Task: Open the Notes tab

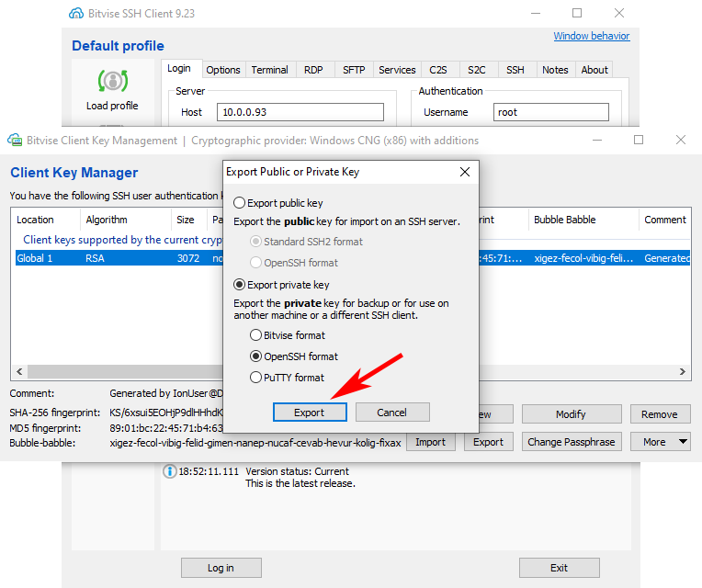Action: click(555, 70)
